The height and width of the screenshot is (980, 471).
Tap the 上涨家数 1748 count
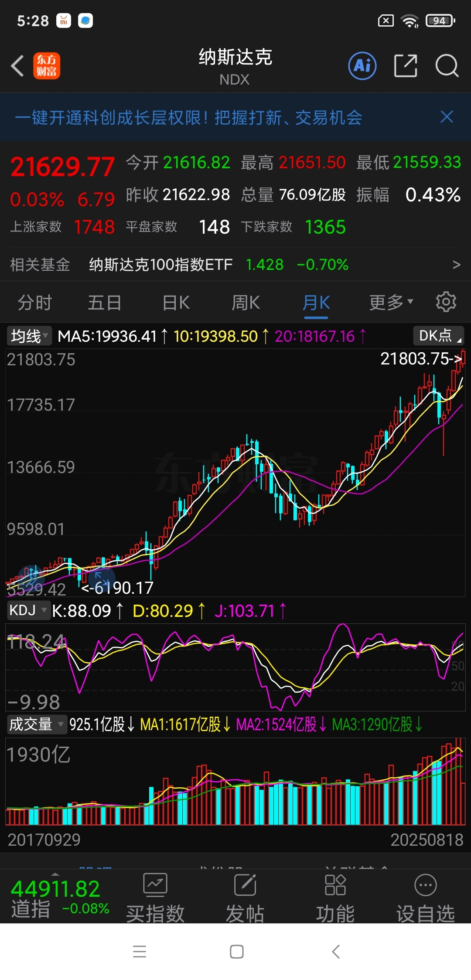(94, 227)
